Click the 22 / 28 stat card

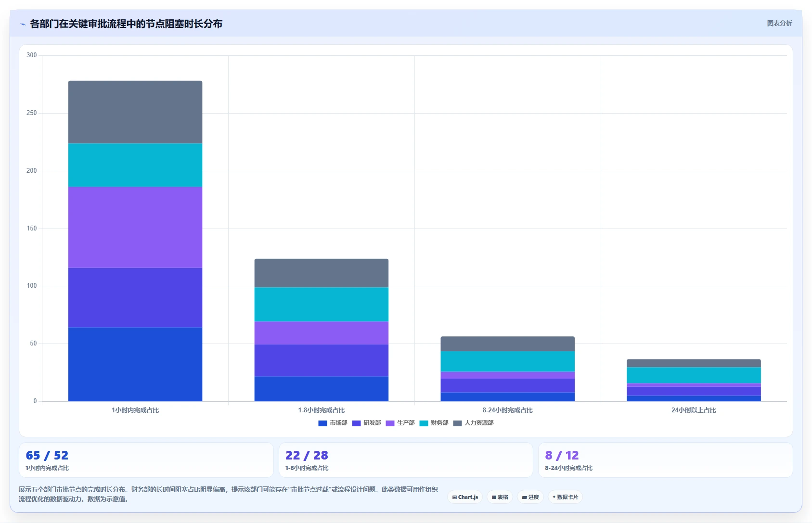pos(406,460)
